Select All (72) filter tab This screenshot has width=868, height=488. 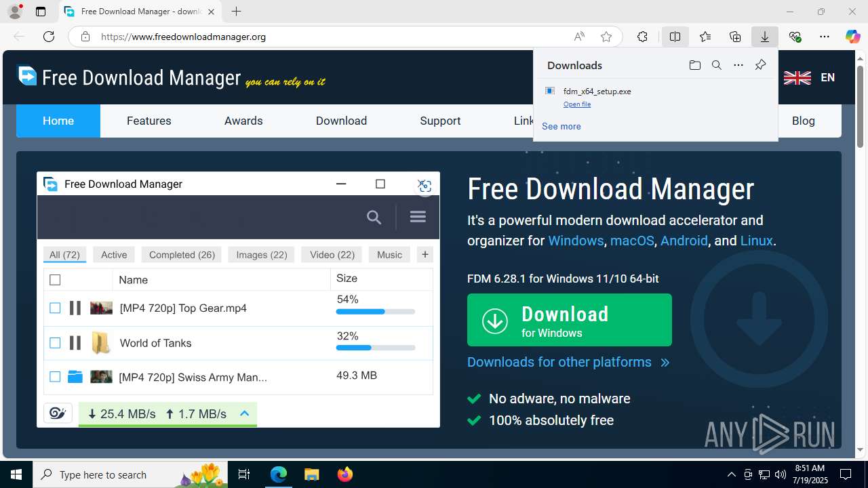point(64,255)
